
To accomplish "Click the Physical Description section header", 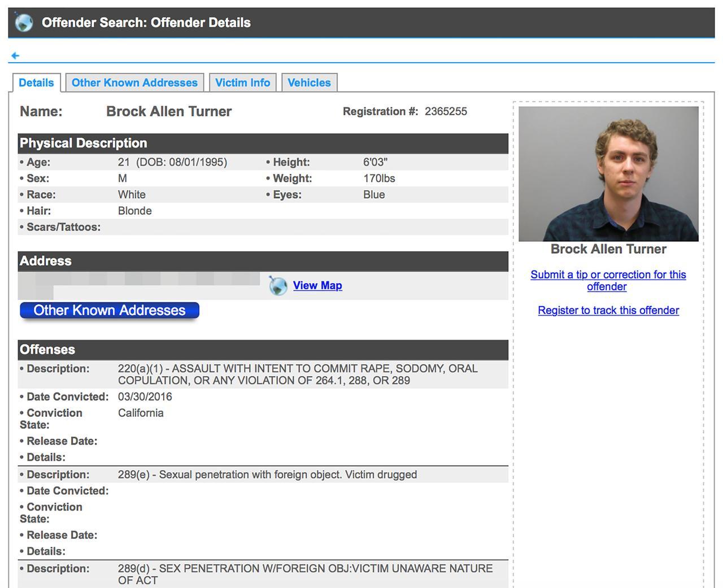I will [263, 143].
